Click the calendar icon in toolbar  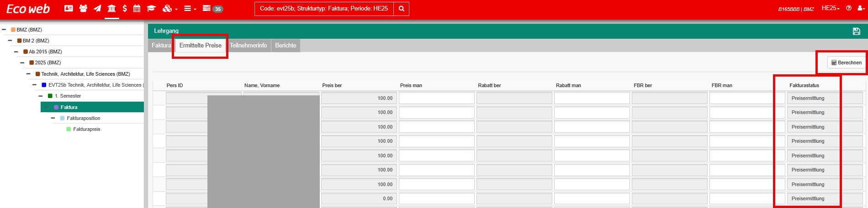[x=137, y=8]
